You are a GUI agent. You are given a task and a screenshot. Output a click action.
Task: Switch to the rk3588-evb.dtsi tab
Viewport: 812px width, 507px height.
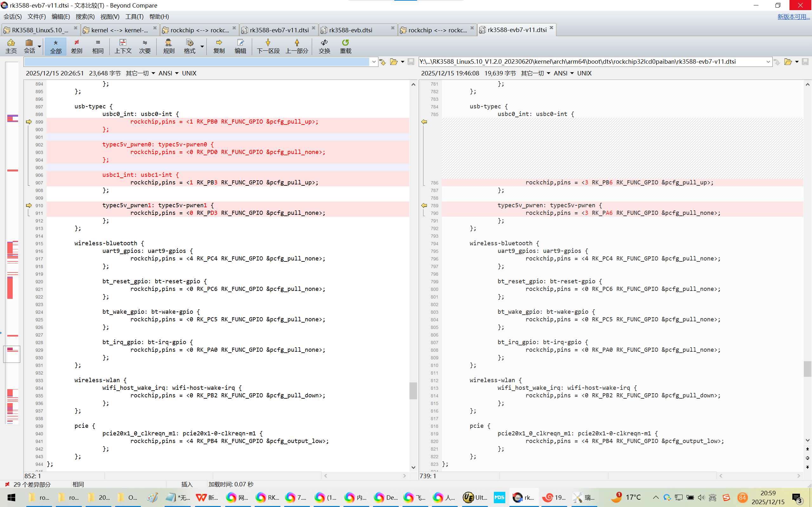point(350,30)
